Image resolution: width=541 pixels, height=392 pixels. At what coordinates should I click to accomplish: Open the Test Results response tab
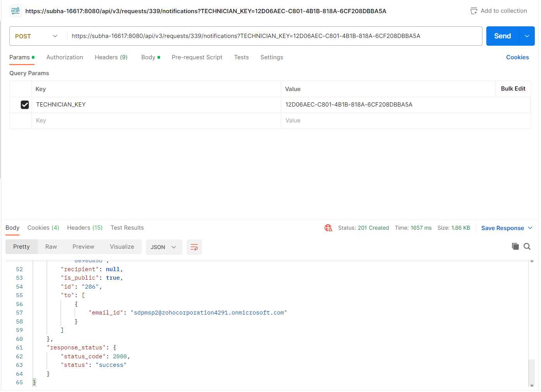pyautogui.click(x=127, y=228)
